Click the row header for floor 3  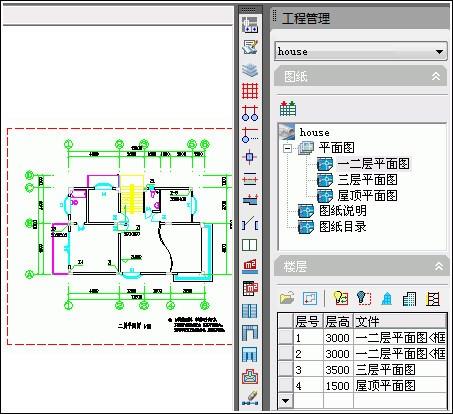coord(285,369)
